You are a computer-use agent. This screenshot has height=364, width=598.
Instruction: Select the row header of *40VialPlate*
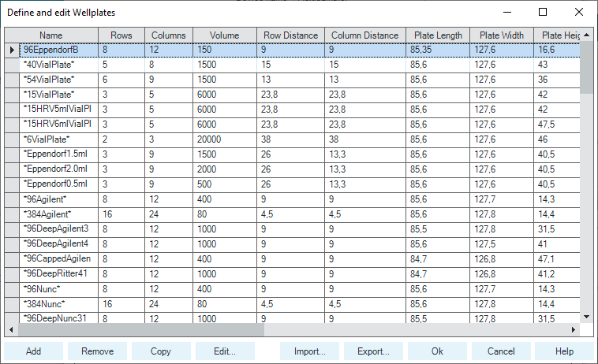click(12, 65)
